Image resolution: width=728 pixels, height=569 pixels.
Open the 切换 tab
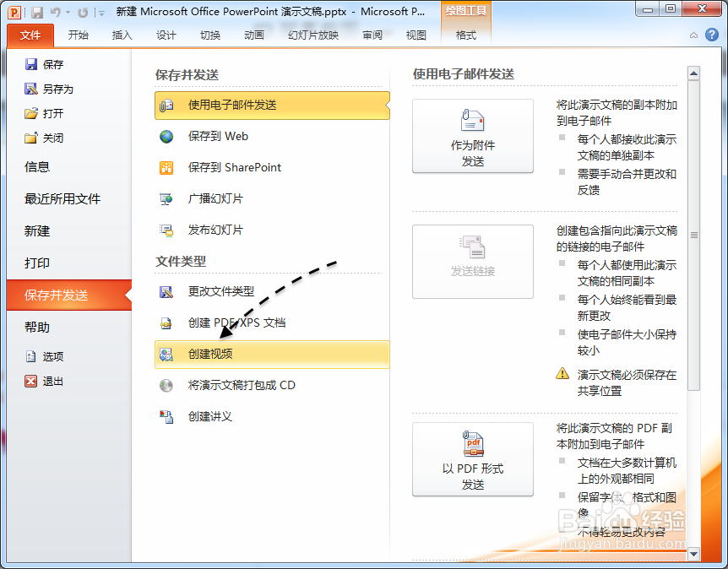pos(209,35)
